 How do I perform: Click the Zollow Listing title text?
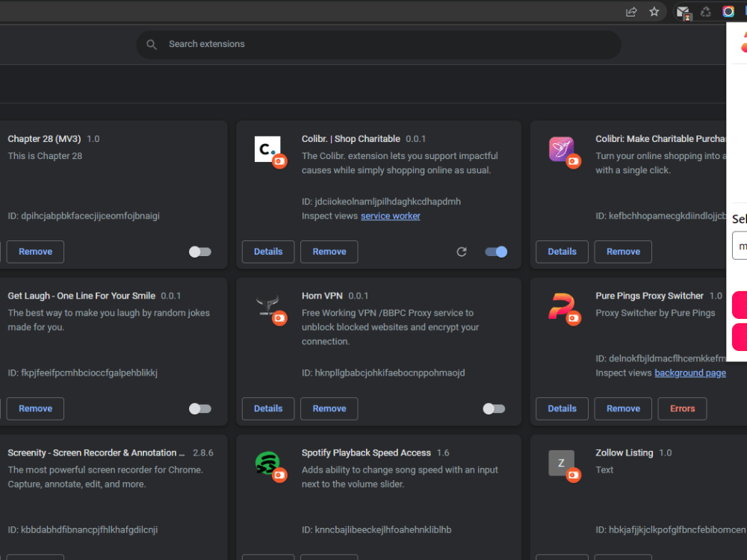(624, 453)
